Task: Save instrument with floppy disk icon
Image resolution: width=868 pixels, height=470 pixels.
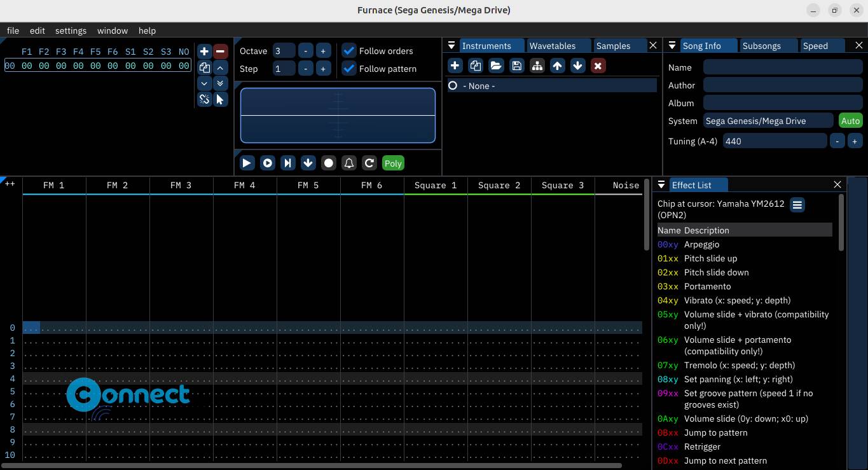Action: pyautogui.click(x=516, y=66)
